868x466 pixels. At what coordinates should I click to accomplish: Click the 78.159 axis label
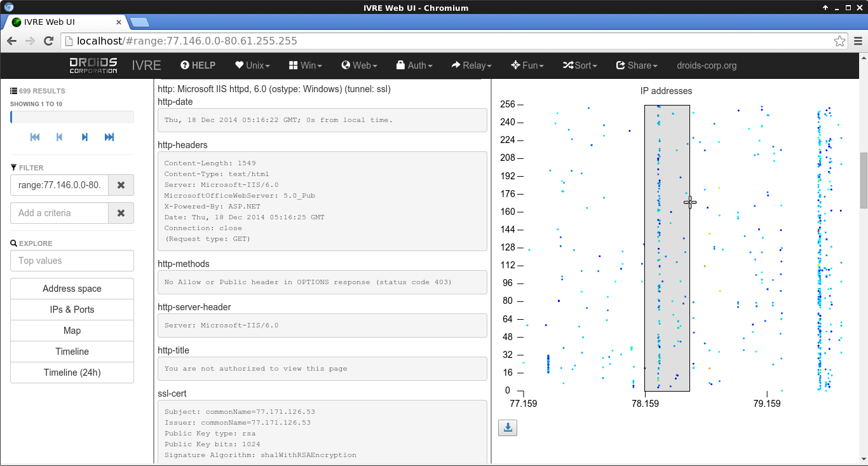tap(645, 403)
